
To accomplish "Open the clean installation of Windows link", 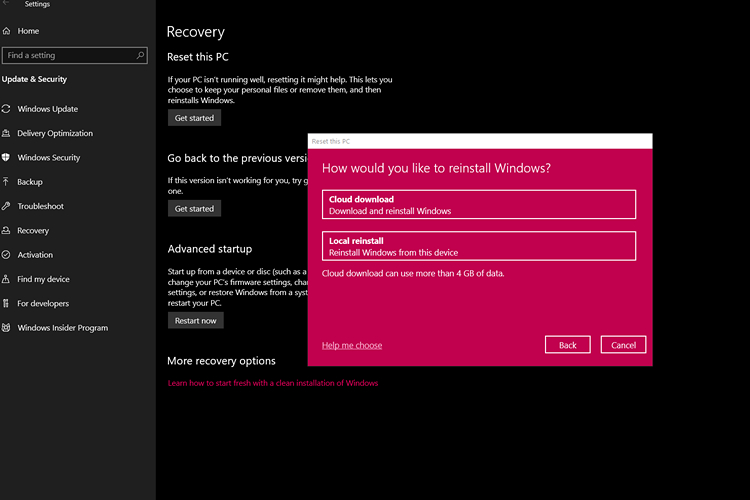I will pyautogui.click(x=273, y=383).
